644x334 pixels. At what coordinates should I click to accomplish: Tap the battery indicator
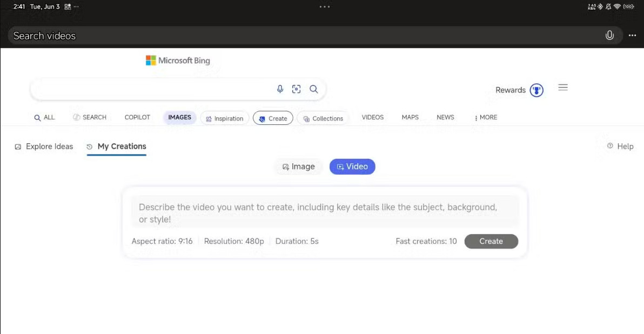pyautogui.click(x=628, y=6)
